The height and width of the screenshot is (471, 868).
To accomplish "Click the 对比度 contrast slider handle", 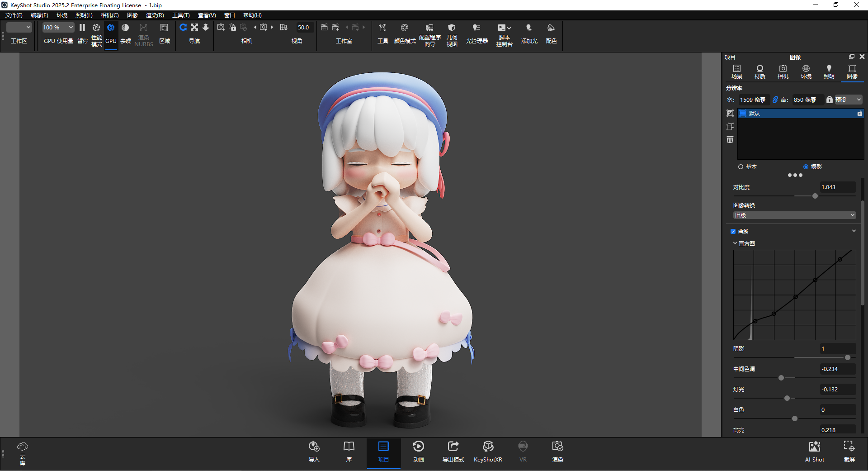I will point(815,196).
